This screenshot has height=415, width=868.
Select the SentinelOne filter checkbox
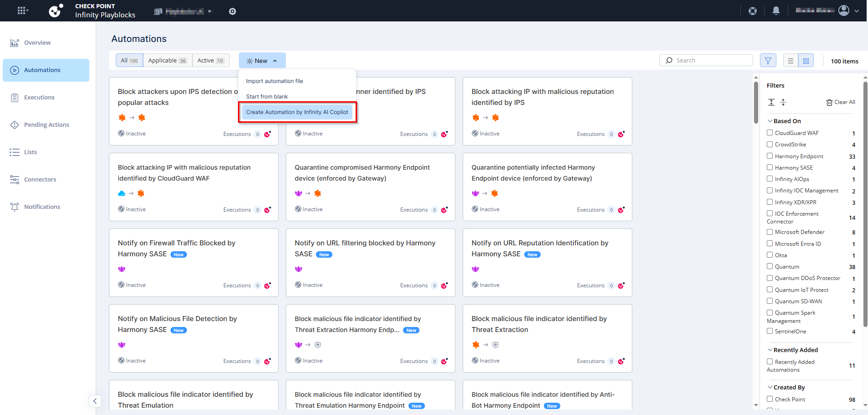770,331
